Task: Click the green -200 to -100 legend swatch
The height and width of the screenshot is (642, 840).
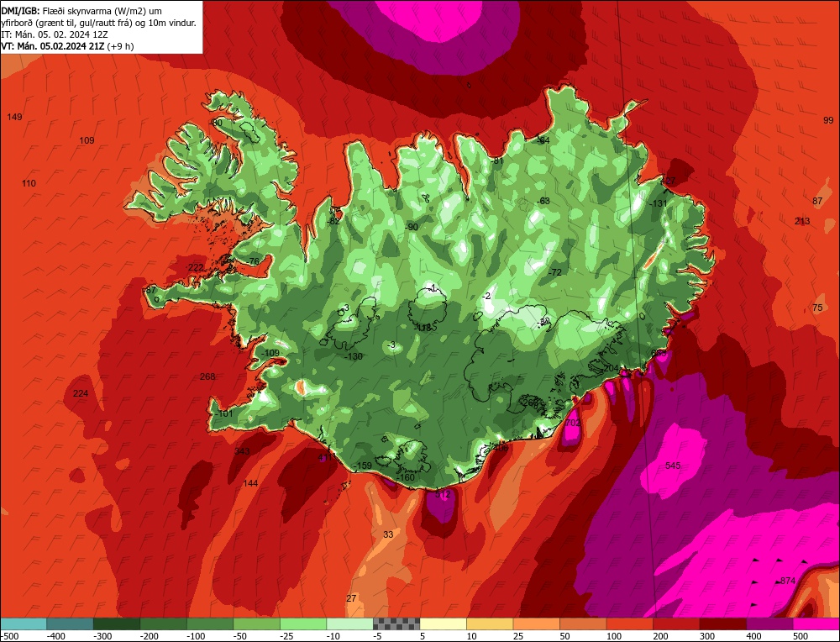Action: point(164,624)
